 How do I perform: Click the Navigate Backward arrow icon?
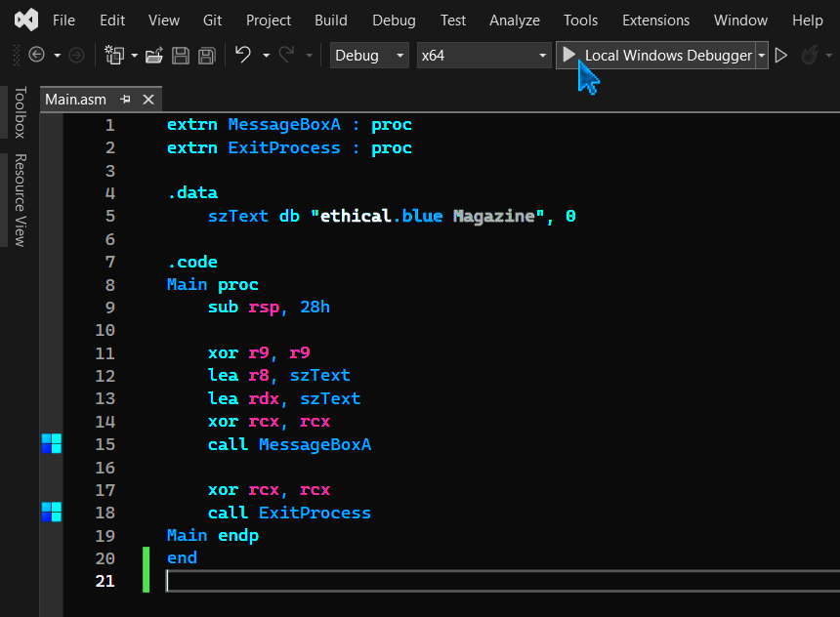[x=36, y=55]
